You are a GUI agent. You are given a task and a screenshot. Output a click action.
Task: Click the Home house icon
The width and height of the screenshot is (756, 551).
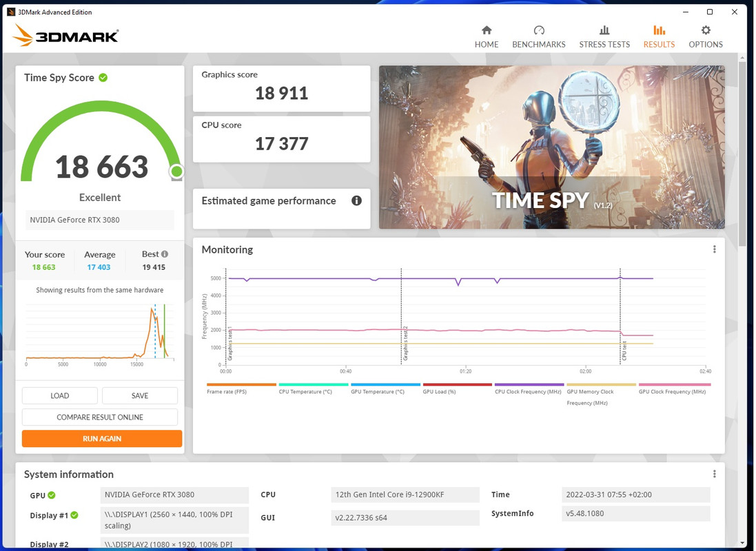(x=487, y=30)
